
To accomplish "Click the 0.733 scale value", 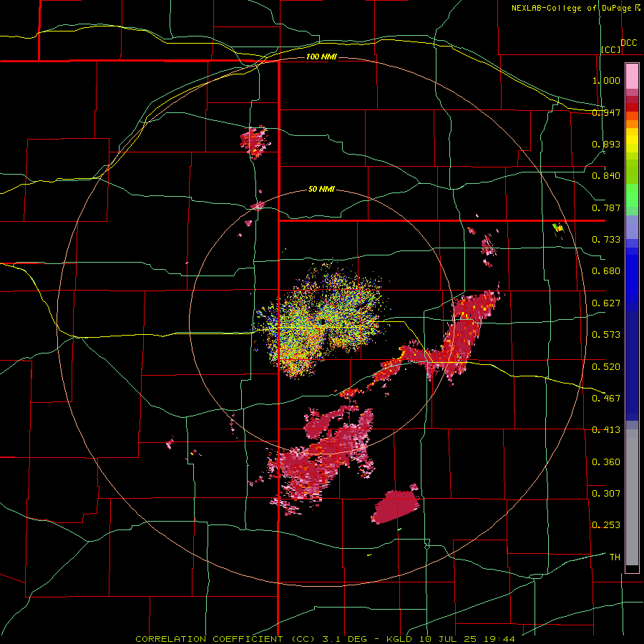I will [606, 239].
